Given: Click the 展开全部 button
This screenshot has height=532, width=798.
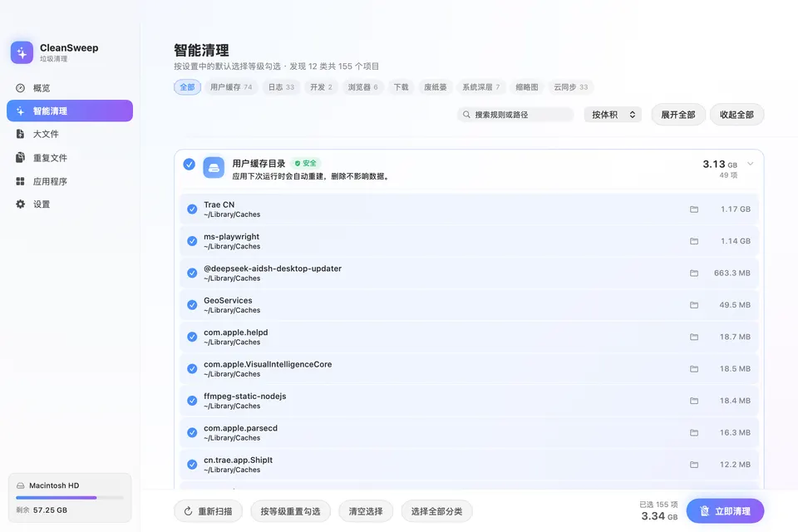Looking at the screenshot, I should point(678,115).
